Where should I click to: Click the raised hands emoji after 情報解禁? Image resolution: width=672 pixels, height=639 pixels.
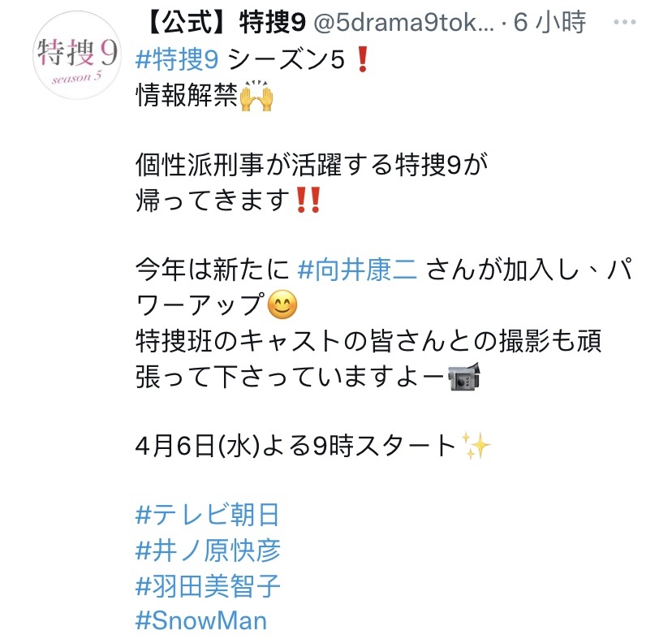point(256,95)
